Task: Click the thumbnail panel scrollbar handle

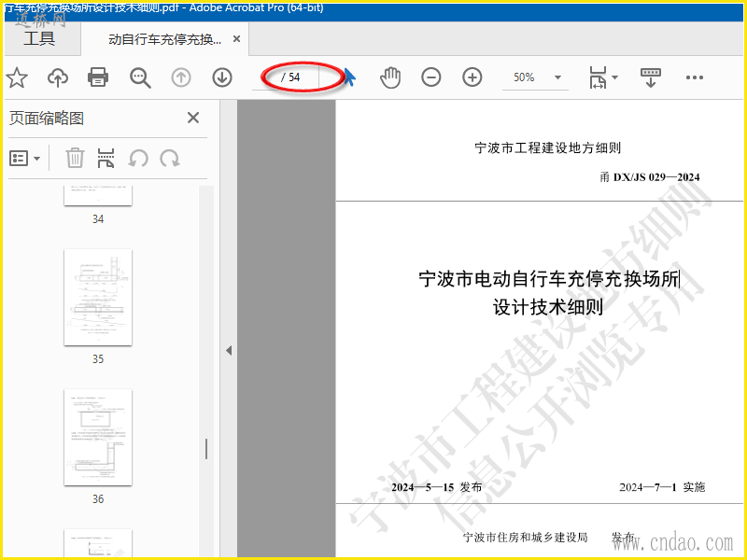Action: click(206, 449)
